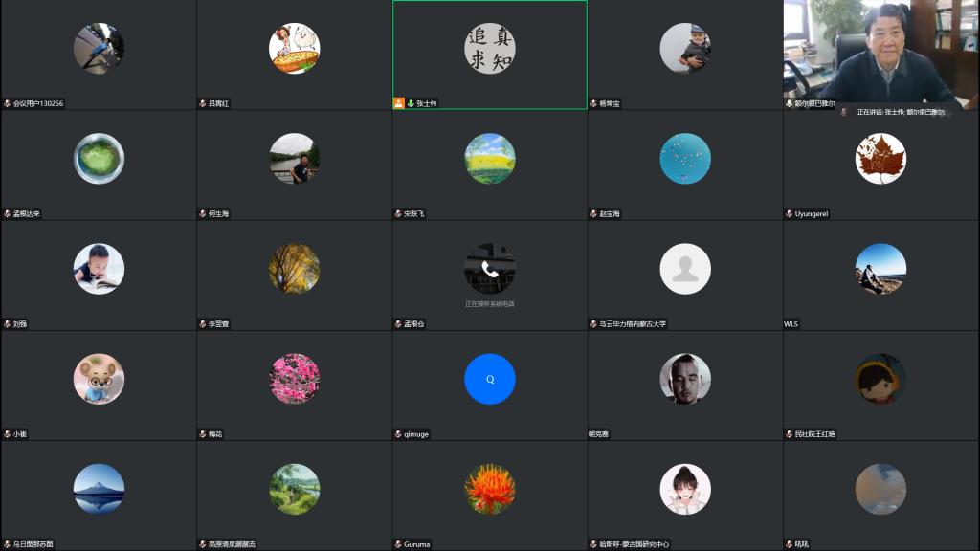Click the muted mic icon beside 会议用户130256

point(8,103)
